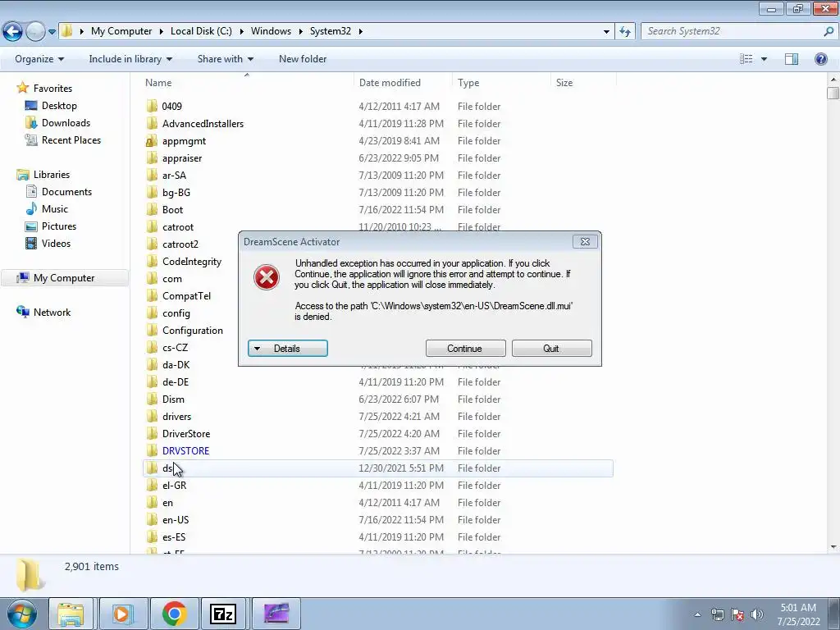Click the Boot folder icon
This screenshot has height=630, width=840.
point(152,209)
